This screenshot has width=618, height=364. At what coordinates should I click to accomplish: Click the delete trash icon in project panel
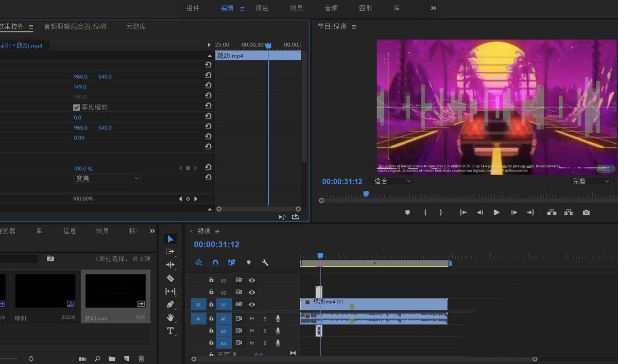(141, 358)
